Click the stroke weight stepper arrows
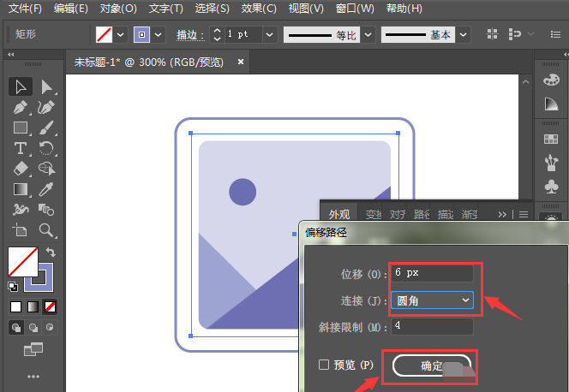 (217, 35)
